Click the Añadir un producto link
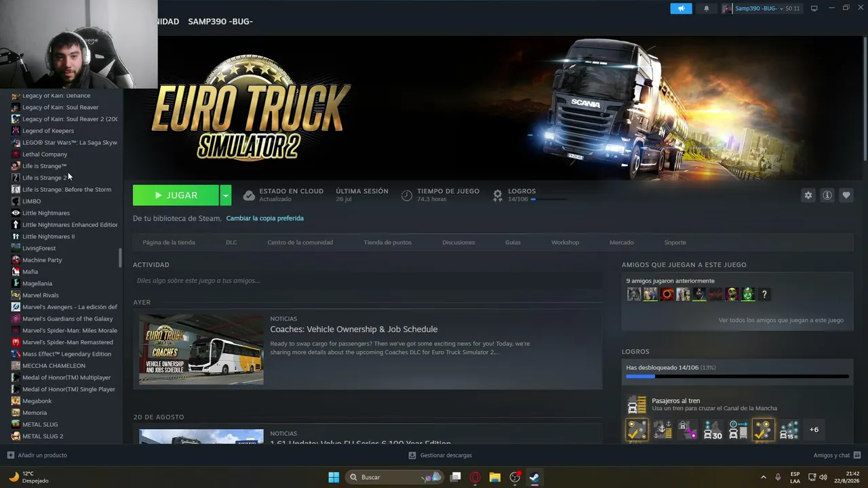The height and width of the screenshot is (488, 868). (42, 455)
